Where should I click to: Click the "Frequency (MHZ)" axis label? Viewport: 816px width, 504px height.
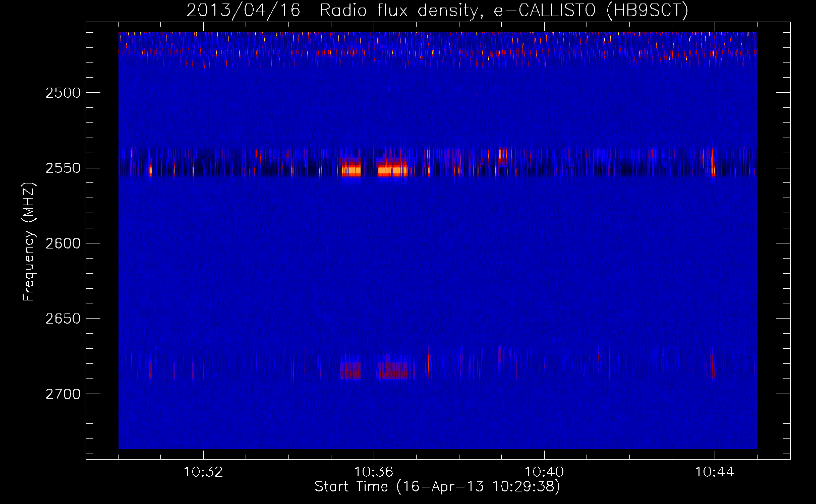click(x=29, y=242)
